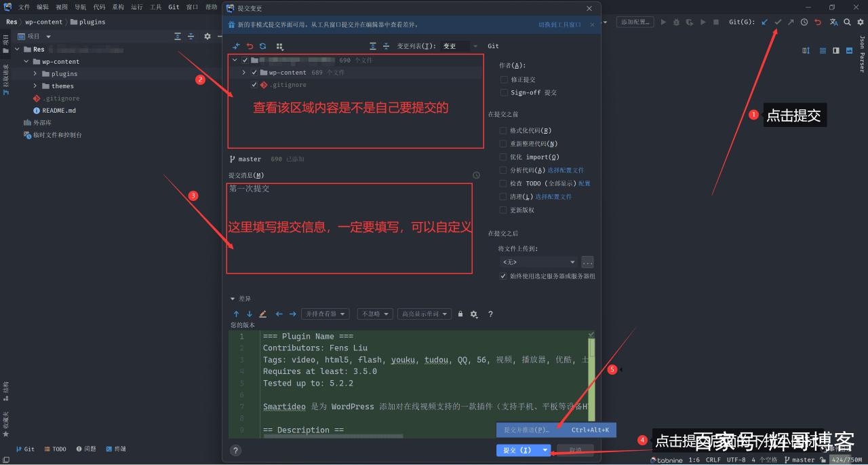Click the refresh icon in commit dialog toolbar

click(262, 46)
